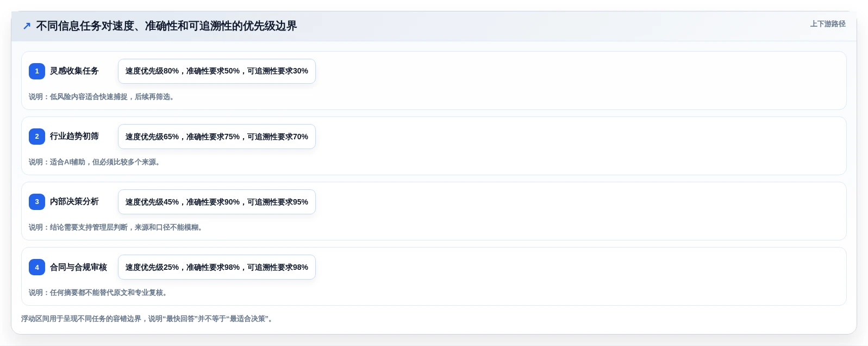The image size is (868, 346).
Task: Click the description 低风险内容适合快速捕捉
Action: (x=102, y=97)
